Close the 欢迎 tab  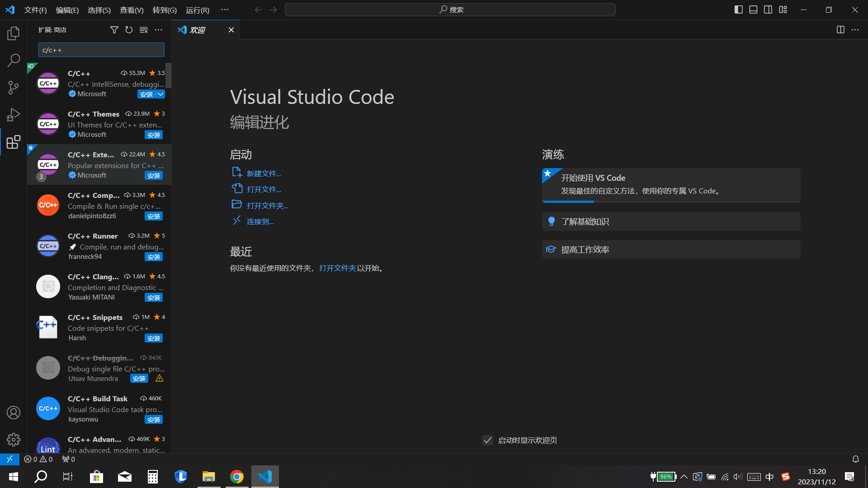click(x=231, y=30)
